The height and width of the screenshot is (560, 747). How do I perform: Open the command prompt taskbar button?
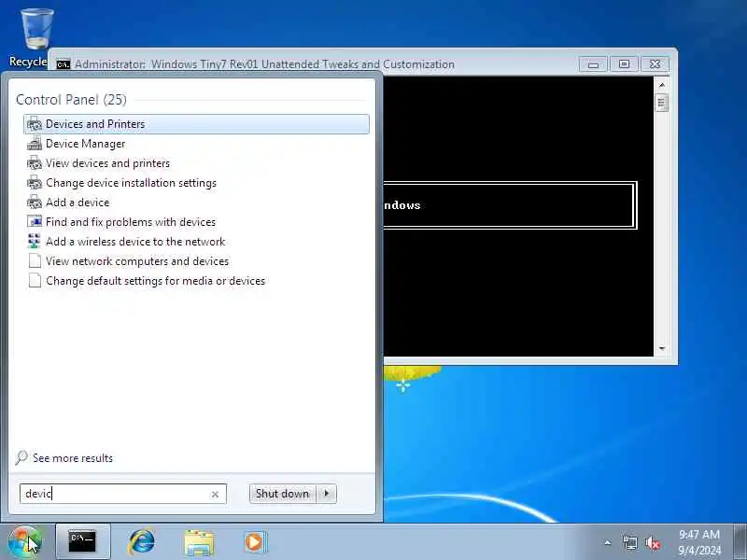point(83,541)
